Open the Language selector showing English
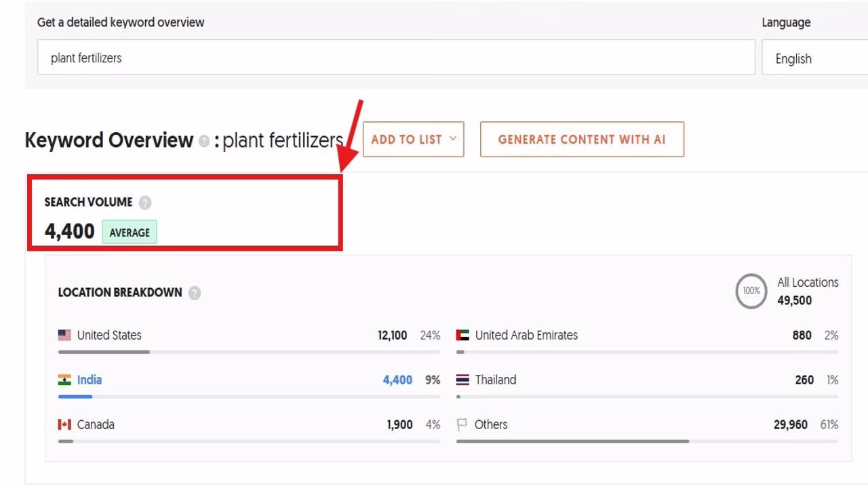This screenshot has height=488, width=868. point(813,58)
